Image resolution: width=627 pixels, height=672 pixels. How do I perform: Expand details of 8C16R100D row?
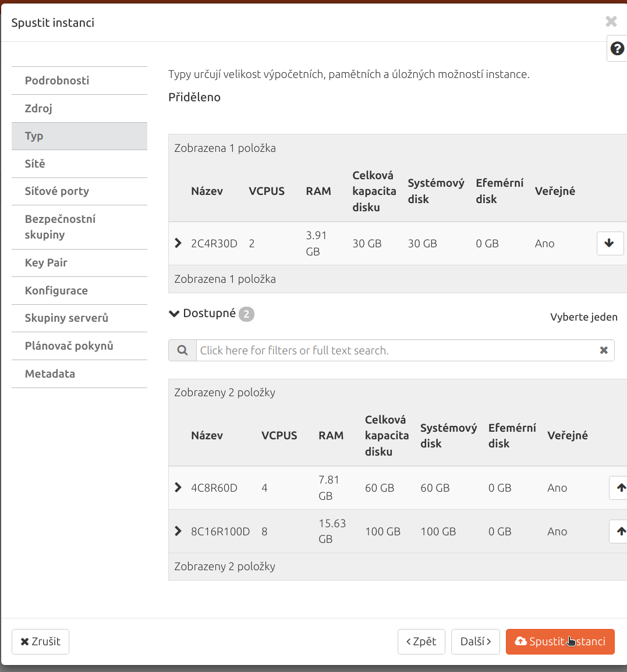click(178, 531)
